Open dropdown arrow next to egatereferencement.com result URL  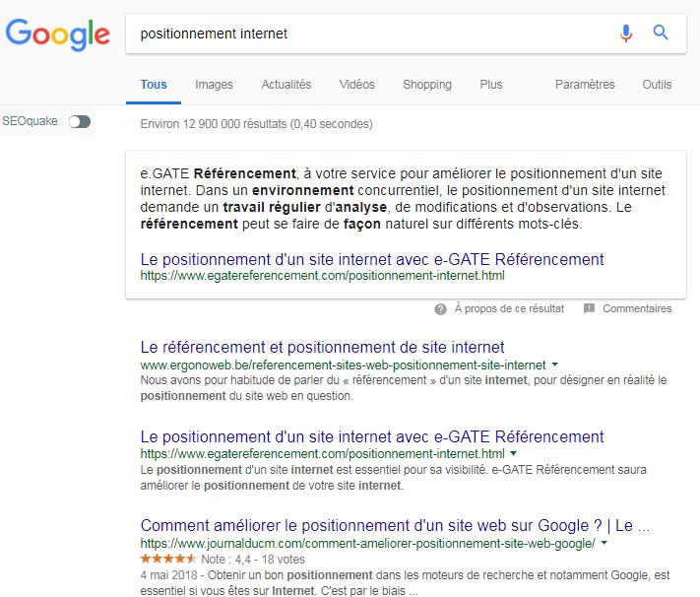[x=513, y=453]
